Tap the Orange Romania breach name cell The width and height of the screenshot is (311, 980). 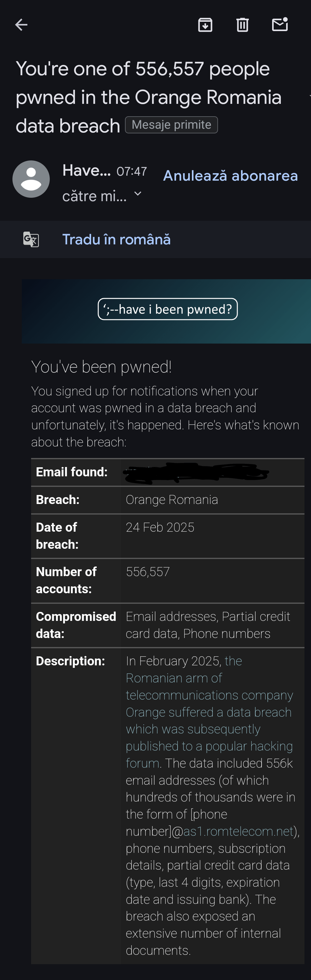point(172,500)
